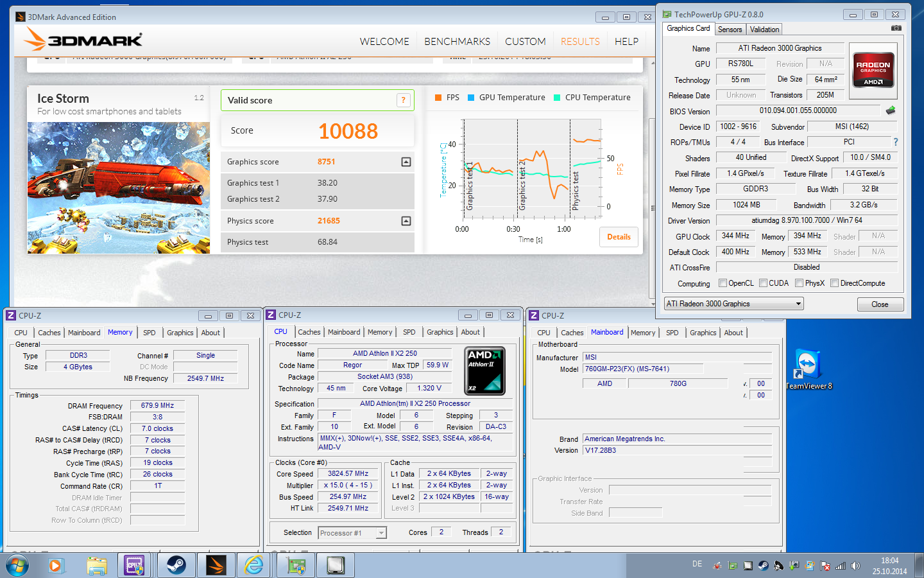Click the Details button on chart
This screenshot has width=924, height=578.
pos(619,237)
